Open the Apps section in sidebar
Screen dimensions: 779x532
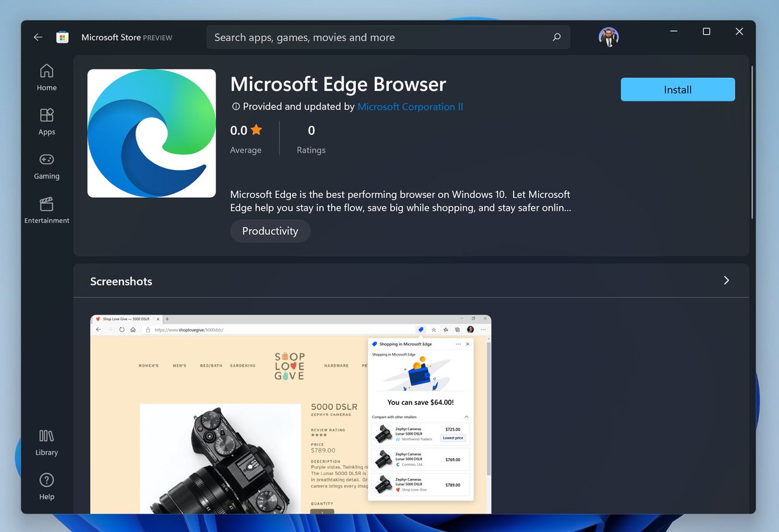[x=47, y=121]
